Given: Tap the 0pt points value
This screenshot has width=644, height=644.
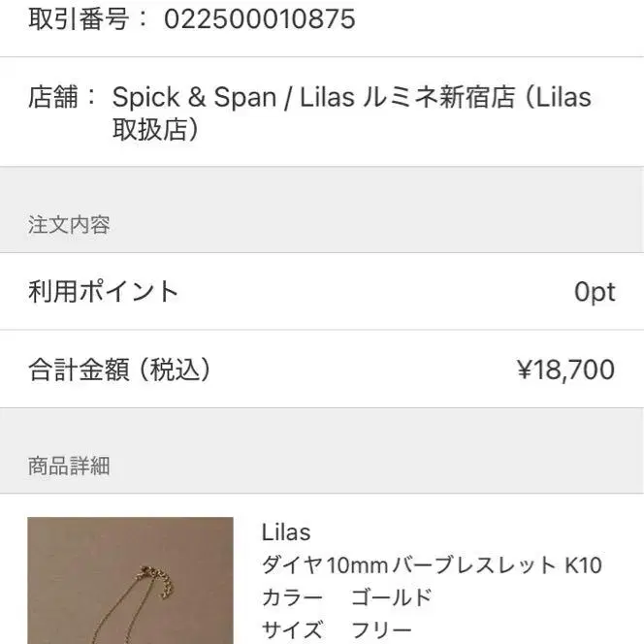Looking at the screenshot, I should click(x=595, y=292).
